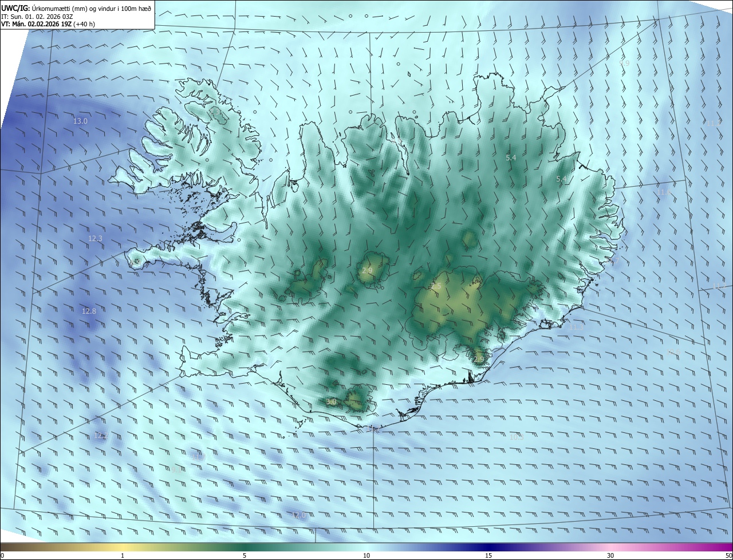Viewport: 733px width, 560px height.
Task: Click the colorbar tick label 10
Action: tap(366, 555)
